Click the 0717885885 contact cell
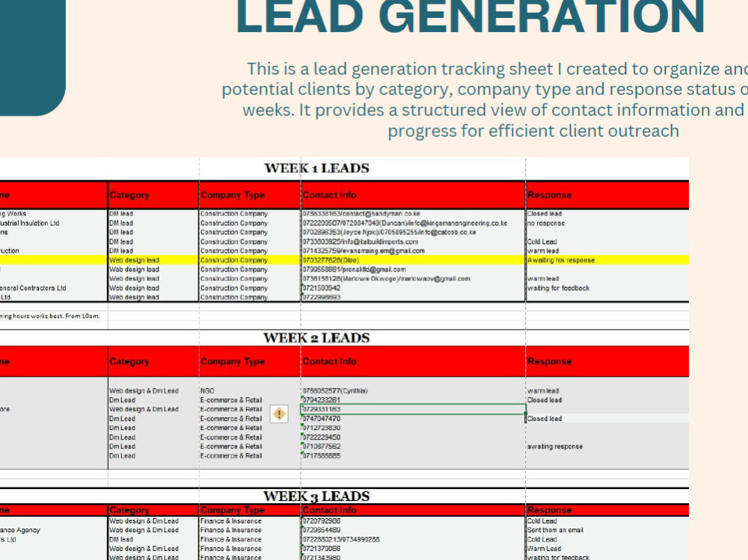This screenshot has height=560, width=748. [413, 456]
